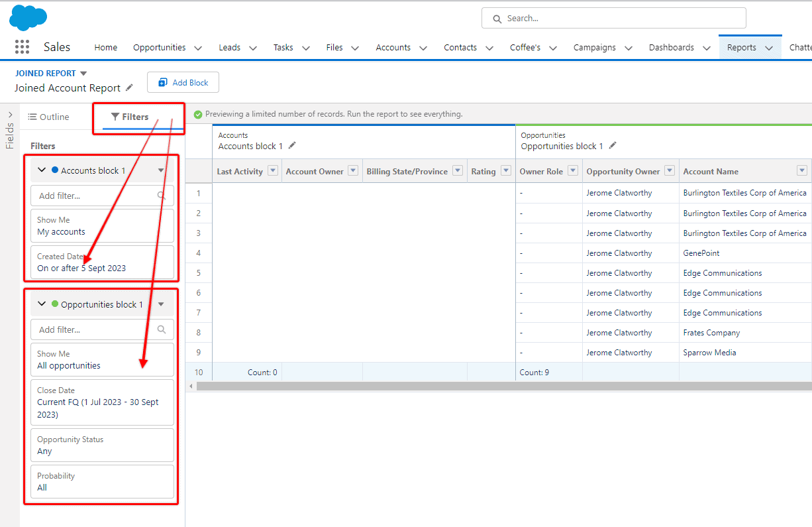Select the Dashboards menu item
The width and height of the screenshot is (812, 527).
[673, 47]
